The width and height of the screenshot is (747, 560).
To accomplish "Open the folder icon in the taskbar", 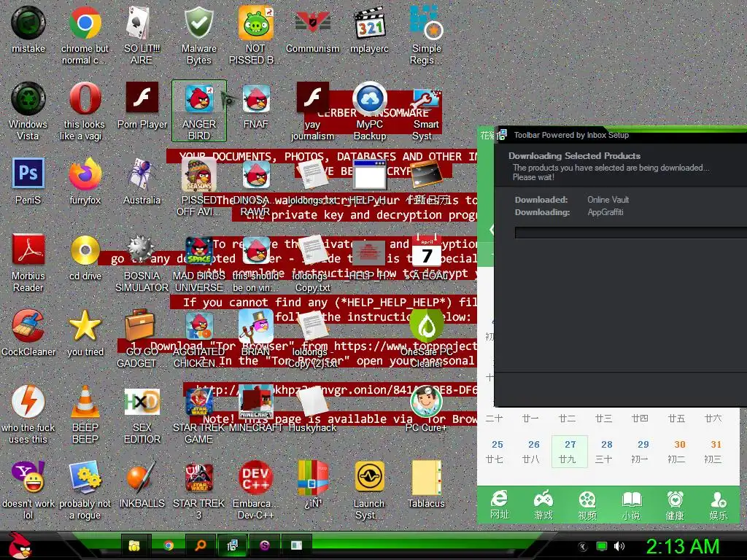I will [135, 545].
